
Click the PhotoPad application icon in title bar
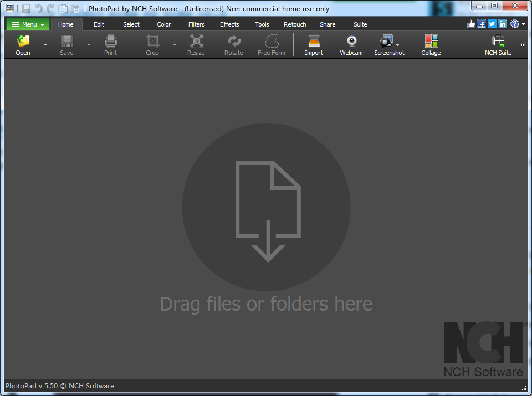10,8
